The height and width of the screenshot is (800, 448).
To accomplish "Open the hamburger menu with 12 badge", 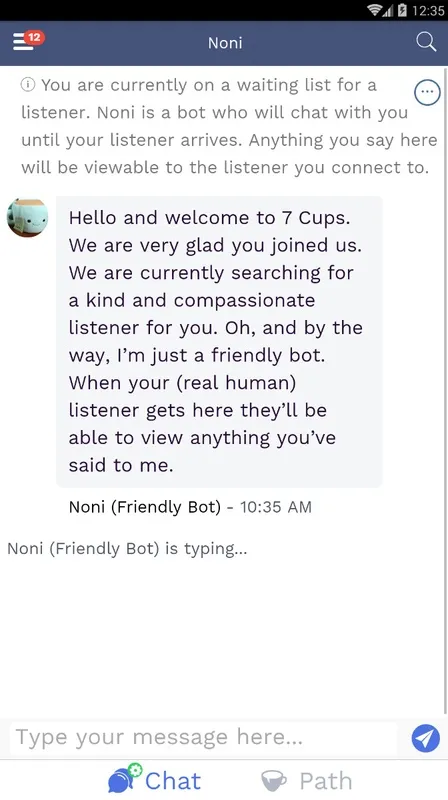I will click(28, 41).
